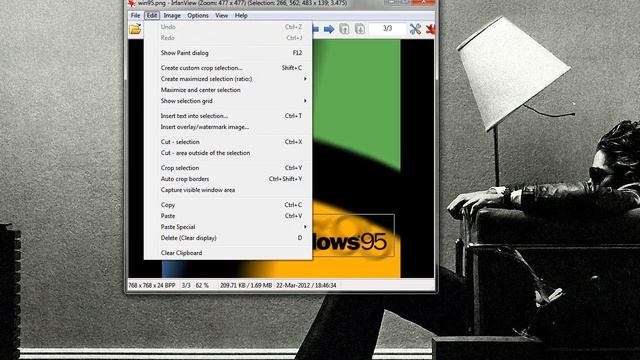Open the Options menu
The image size is (640, 360).
coord(198,16)
